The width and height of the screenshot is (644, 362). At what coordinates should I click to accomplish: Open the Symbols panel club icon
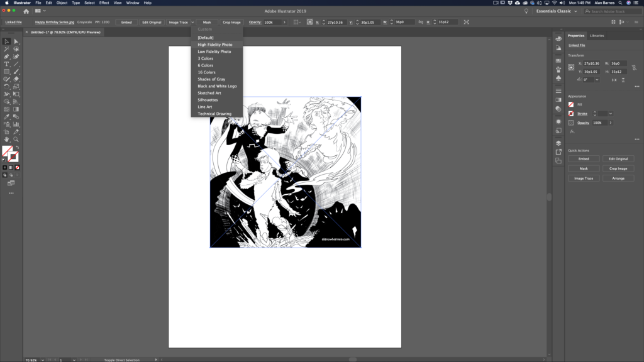click(x=558, y=78)
